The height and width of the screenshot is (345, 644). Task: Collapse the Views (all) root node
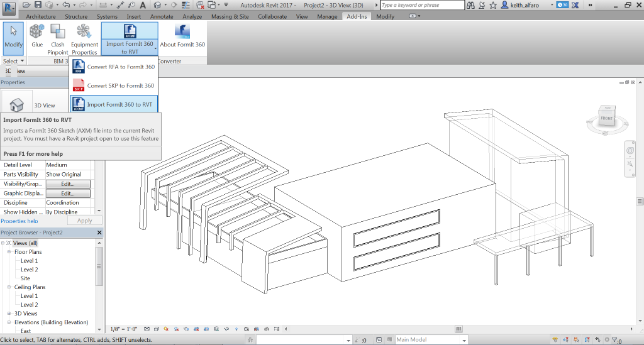point(3,243)
